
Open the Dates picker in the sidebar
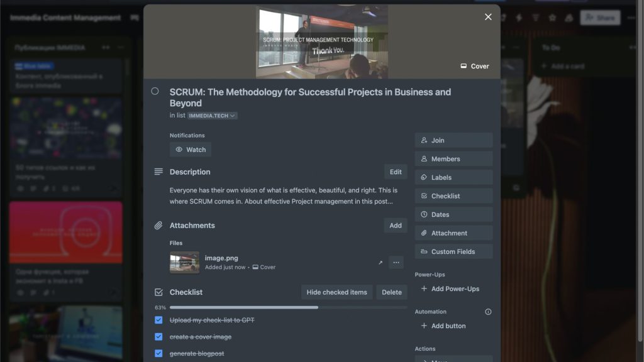coord(453,214)
